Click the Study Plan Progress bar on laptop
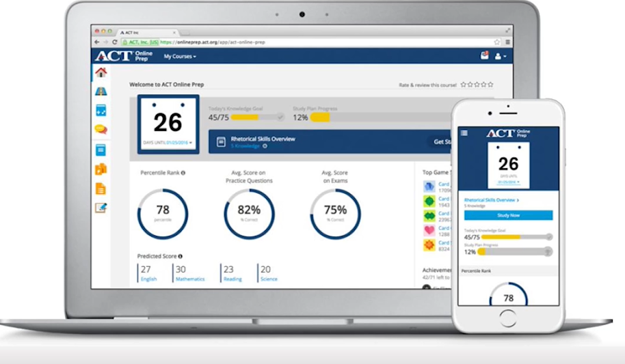Image resolution: width=625 pixels, height=364 pixels. tap(381, 117)
